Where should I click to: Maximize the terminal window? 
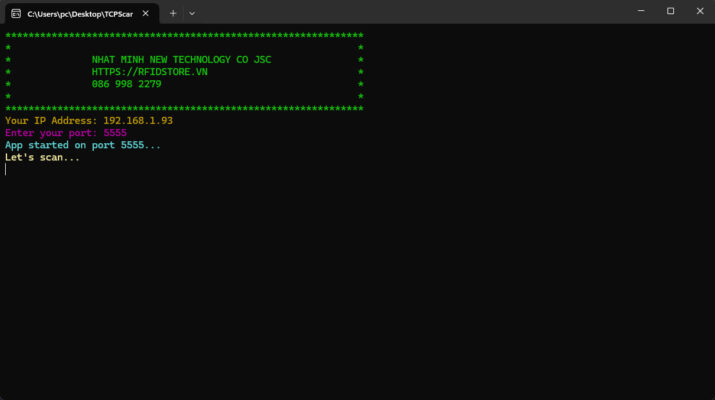coord(670,11)
